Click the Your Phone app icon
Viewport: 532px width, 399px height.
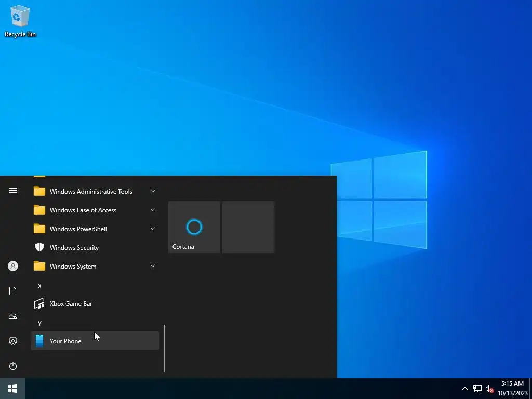pos(39,341)
